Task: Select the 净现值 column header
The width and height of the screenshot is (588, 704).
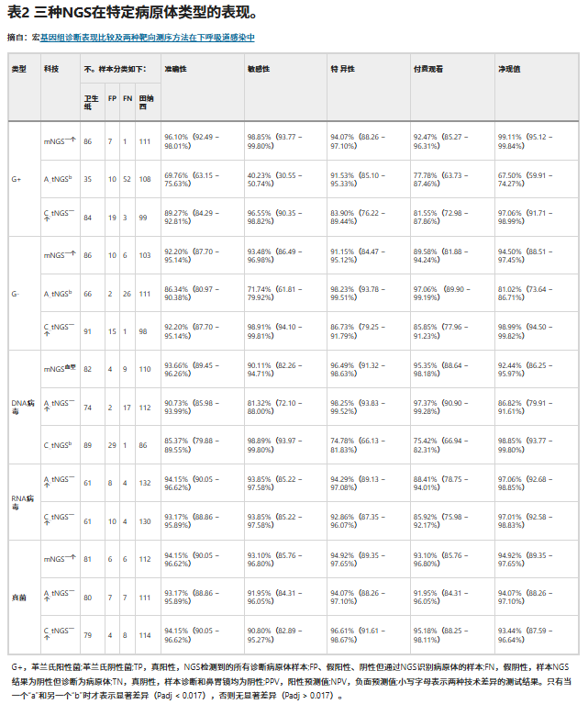Action: click(508, 70)
